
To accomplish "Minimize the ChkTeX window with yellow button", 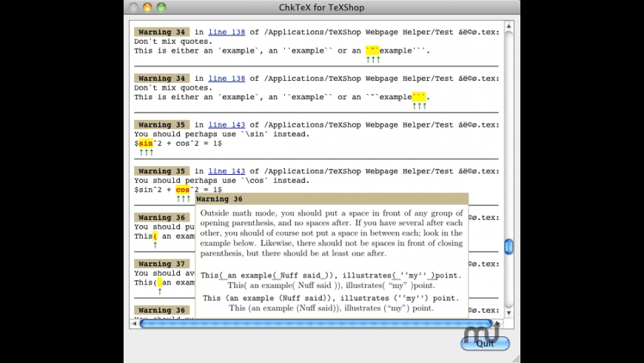I will click(x=147, y=7).
